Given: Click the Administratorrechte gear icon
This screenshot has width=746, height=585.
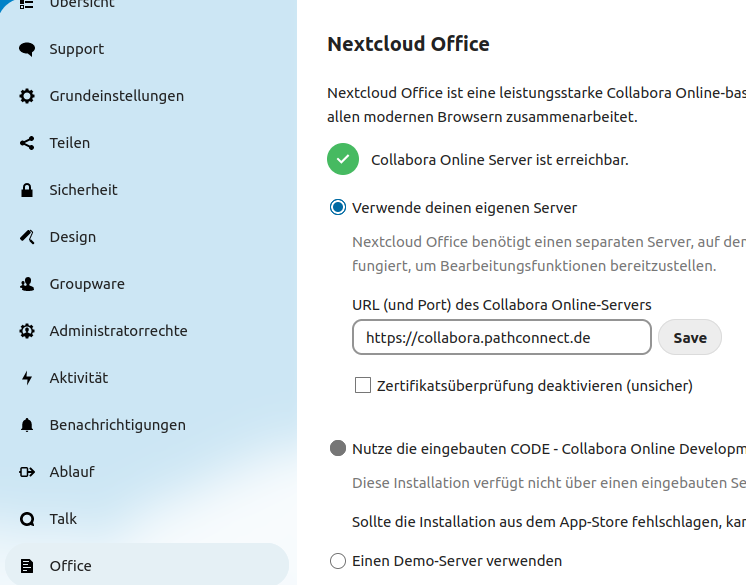Looking at the screenshot, I should [x=27, y=331].
